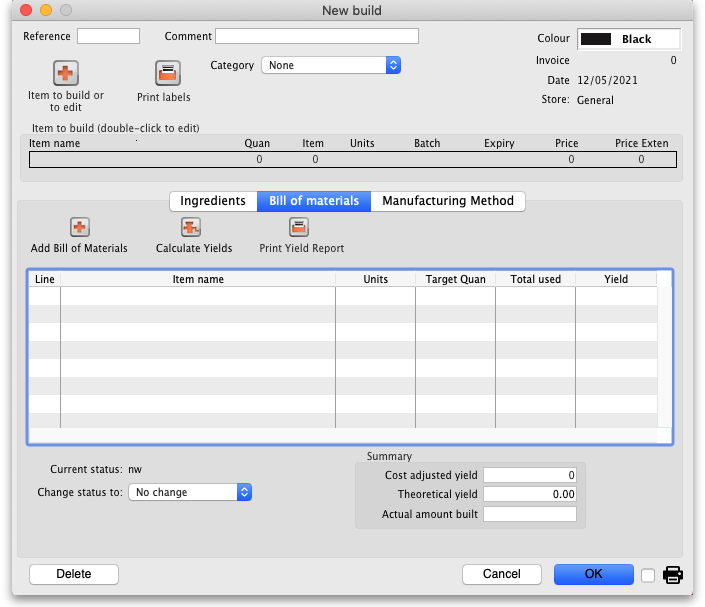Screen dimensions: 705x607
Task: Click the printer icon beside OK
Action: tap(673, 575)
